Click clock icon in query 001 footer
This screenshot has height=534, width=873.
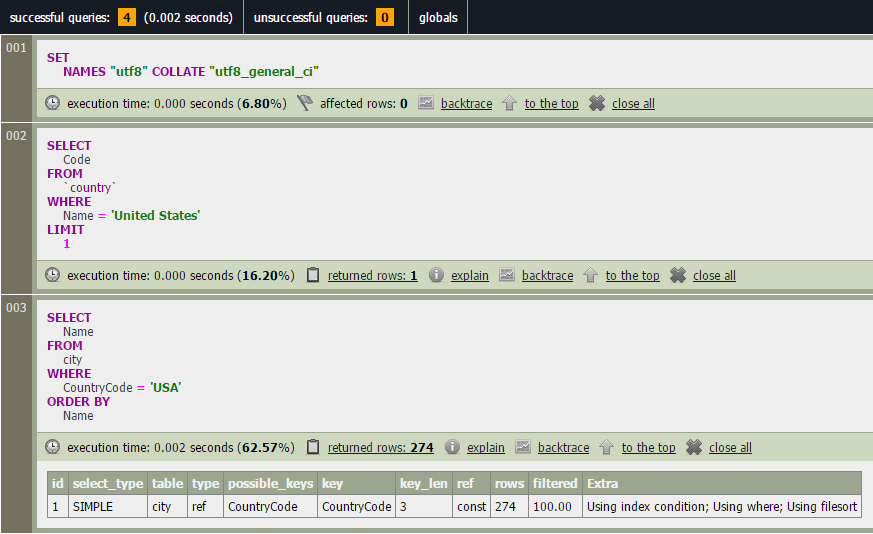click(x=52, y=103)
